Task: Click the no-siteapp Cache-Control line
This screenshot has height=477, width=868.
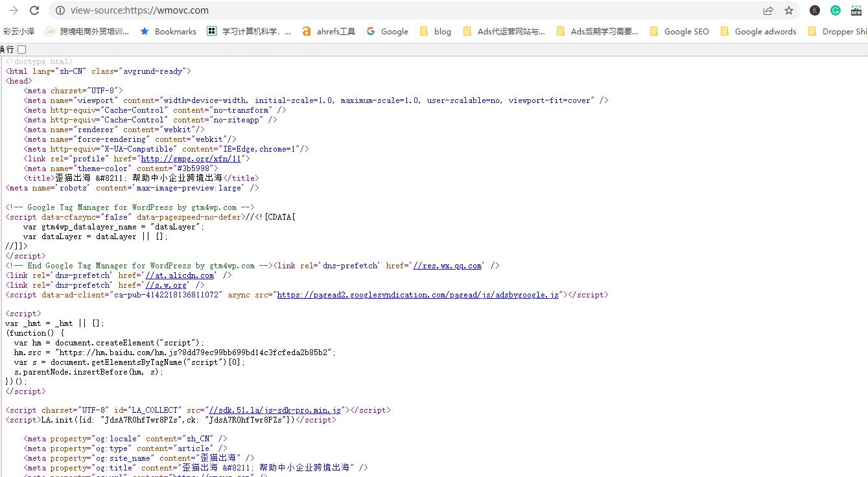Action: pos(150,120)
